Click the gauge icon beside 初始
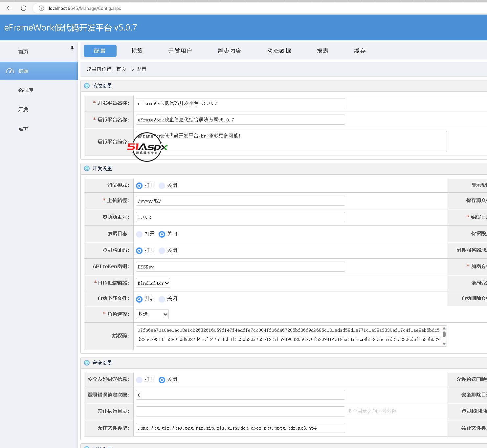Screen dimensions: 487x448 click(10, 71)
